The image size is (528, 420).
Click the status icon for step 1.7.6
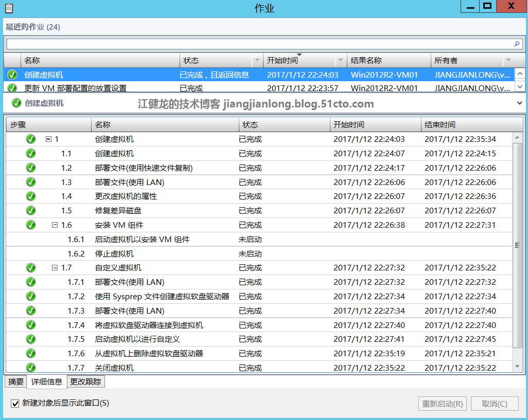[x=31, y=353]
